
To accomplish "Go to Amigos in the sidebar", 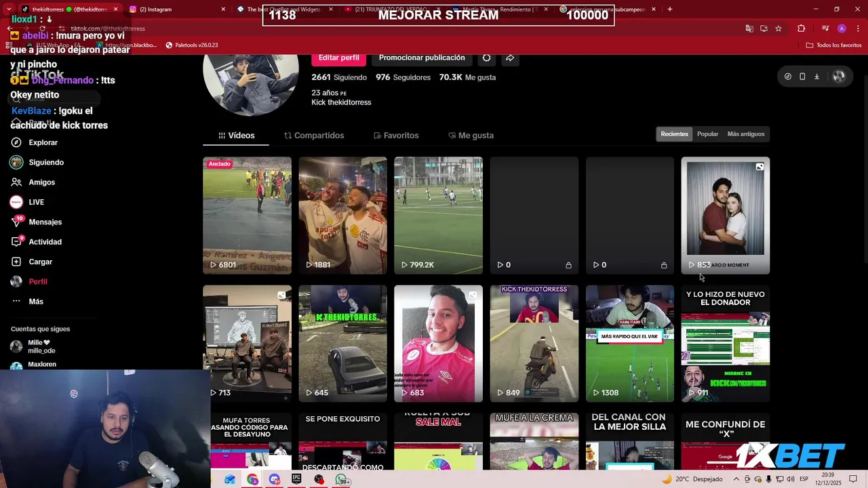I will [41, 182].
